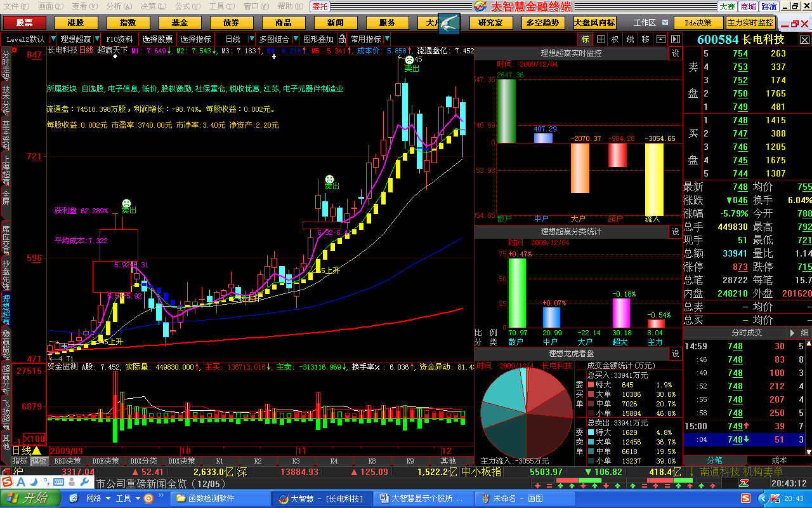Click the 开始 Start button
This screenshot has width=812, height=508.
click(x=30, y=498)
